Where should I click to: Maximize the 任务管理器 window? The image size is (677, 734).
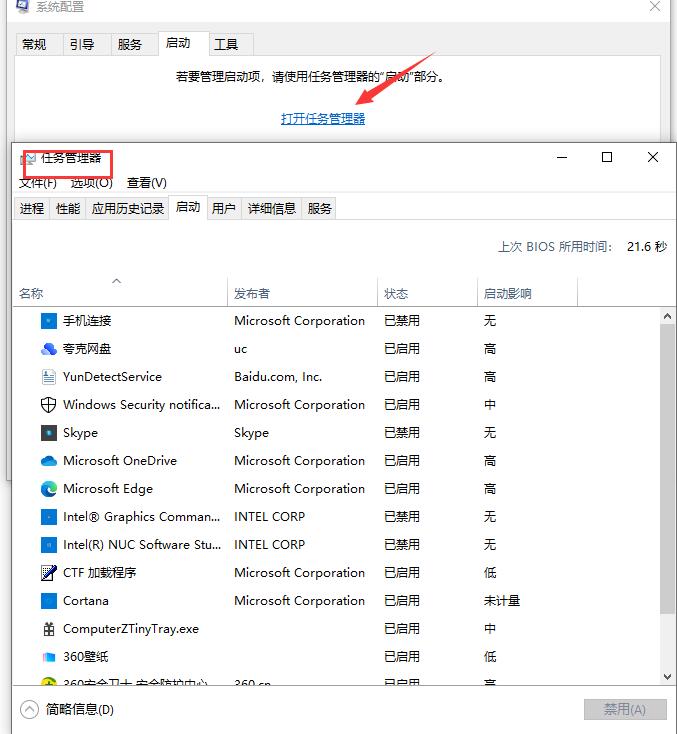coord(607,157)
